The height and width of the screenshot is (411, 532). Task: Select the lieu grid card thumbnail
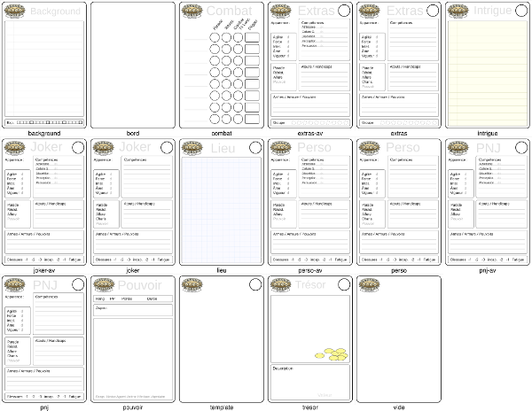[x=222, y=202]
